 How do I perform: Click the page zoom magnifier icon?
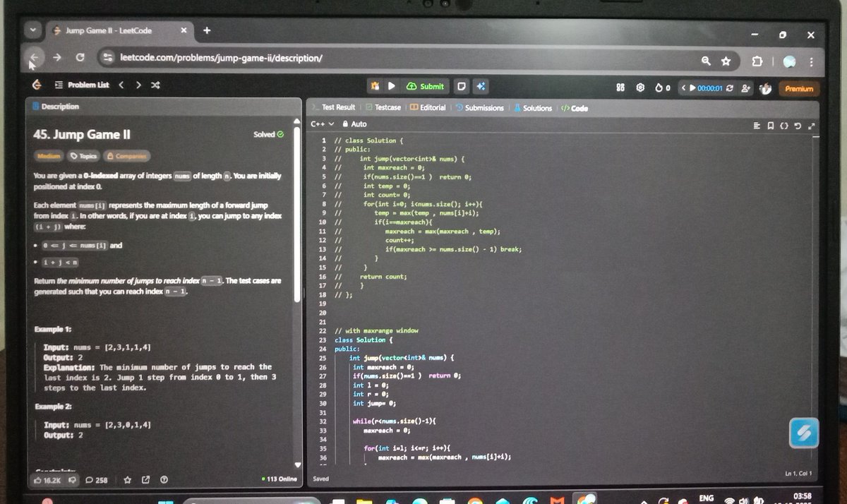point(706,61)
